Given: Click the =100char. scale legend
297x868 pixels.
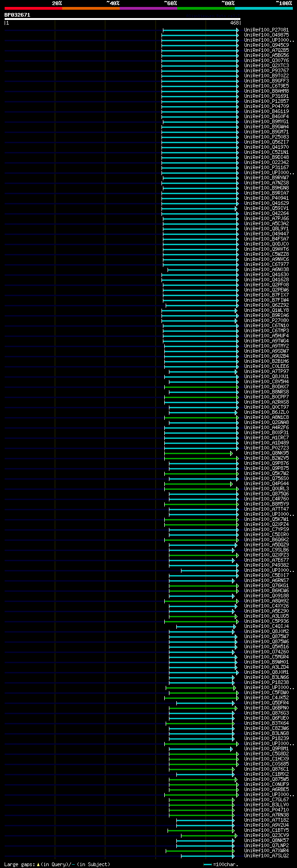Looking at the screenshot, I should [221, 864].
